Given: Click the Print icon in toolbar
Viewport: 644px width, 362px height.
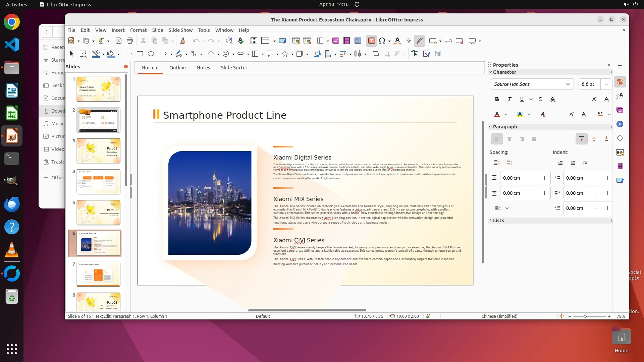Looking at the screenshot, I should (130, 41).
